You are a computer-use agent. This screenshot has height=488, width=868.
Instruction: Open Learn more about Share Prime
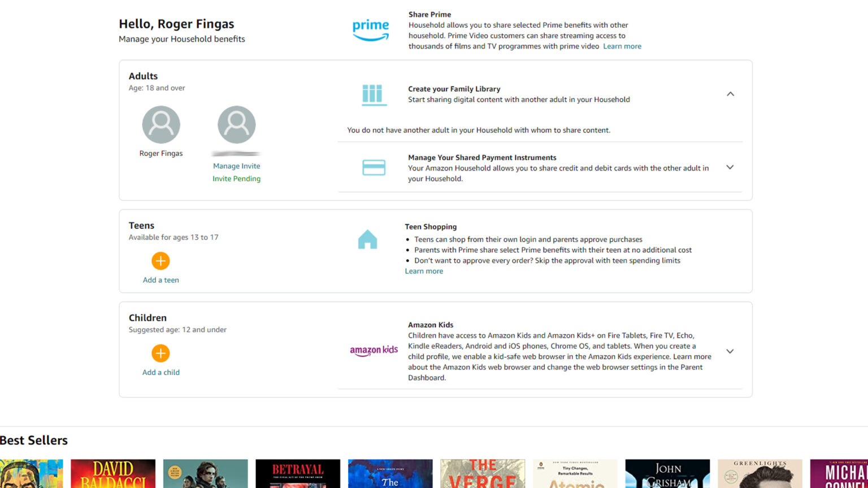pos(622,46)
